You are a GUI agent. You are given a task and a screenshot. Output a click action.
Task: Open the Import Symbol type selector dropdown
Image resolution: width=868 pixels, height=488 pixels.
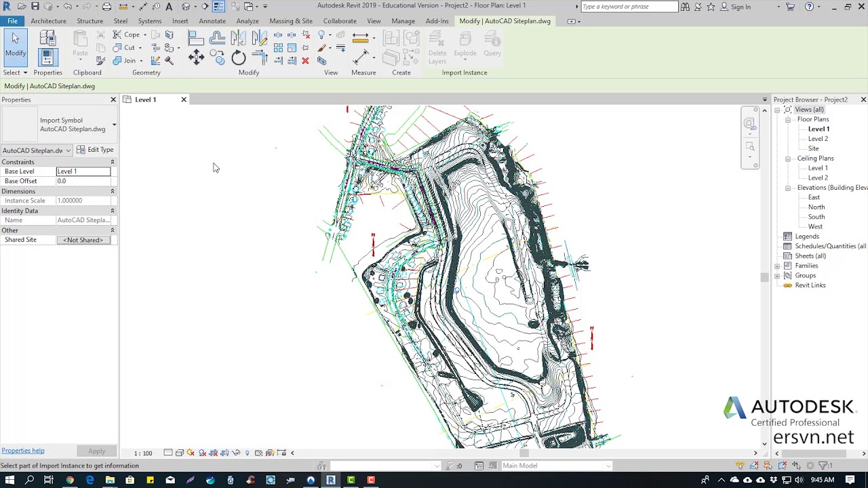tap(114, 125)
